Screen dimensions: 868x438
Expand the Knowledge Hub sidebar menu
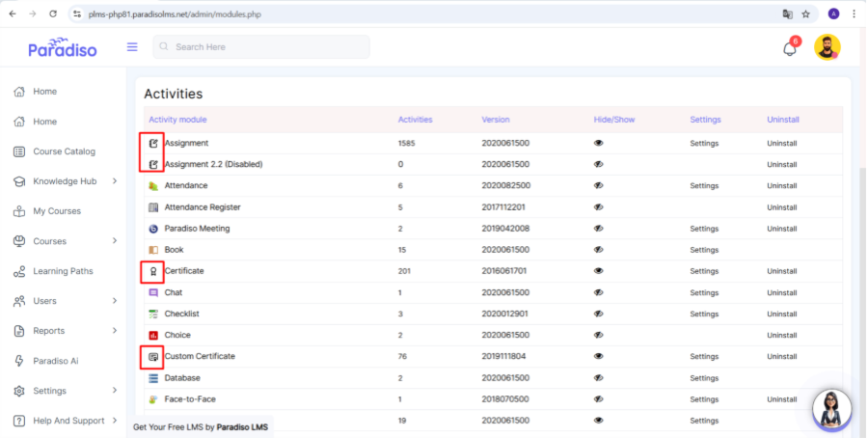115,181
